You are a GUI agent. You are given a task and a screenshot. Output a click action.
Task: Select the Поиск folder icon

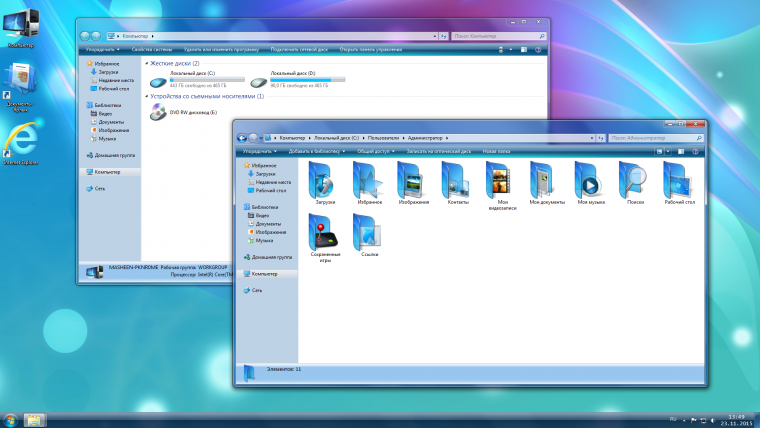(634, 180)
